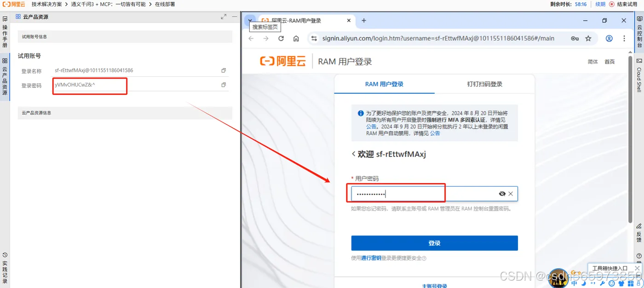The height and width of the screenshot is (288, 644).
Task: Select the RAM 用户登录 tab
Action: pos(384,84)
